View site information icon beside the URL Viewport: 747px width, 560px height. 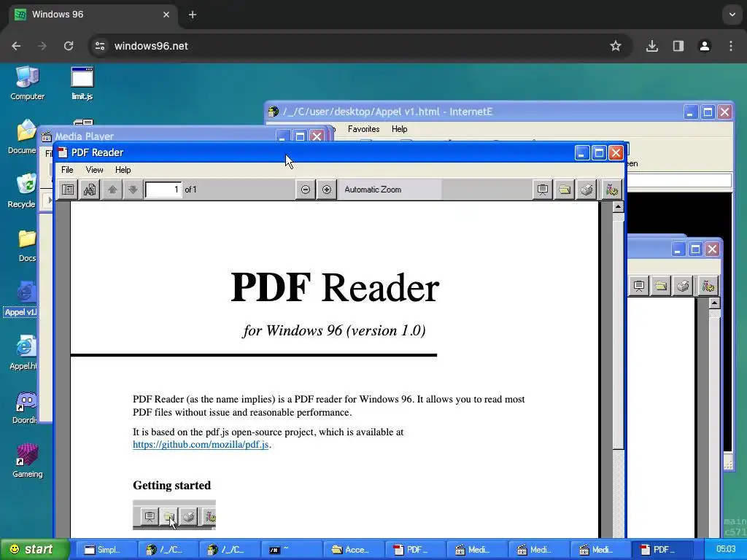[100, 46]
